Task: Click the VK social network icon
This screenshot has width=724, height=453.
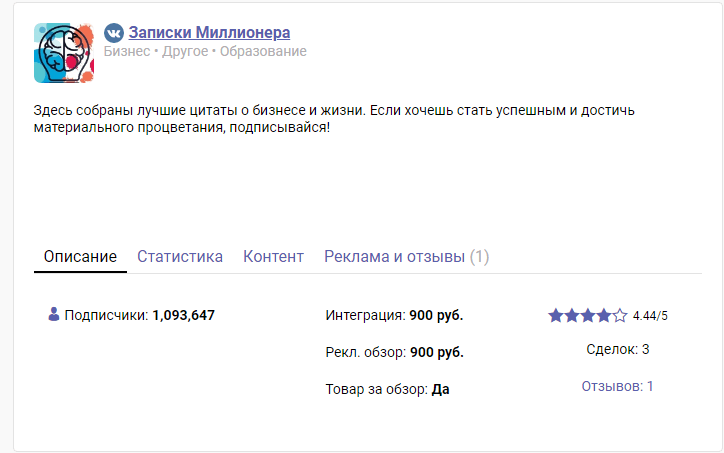Action: click(x=114, y=32)
